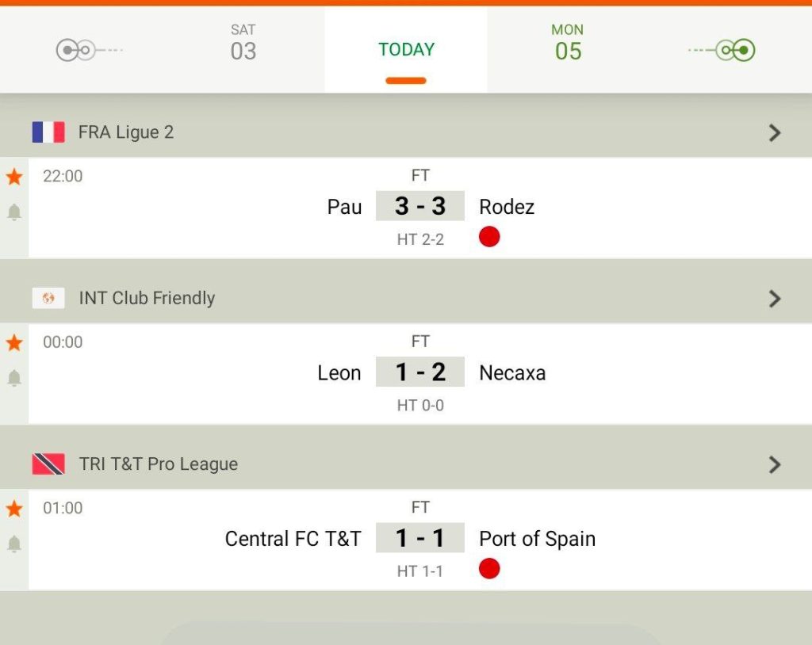Image resolution: width=812 pixels, height=645 pixels.
Task: Expand FRA Ligue 2 section via chevron
Action: click(775, 132)
